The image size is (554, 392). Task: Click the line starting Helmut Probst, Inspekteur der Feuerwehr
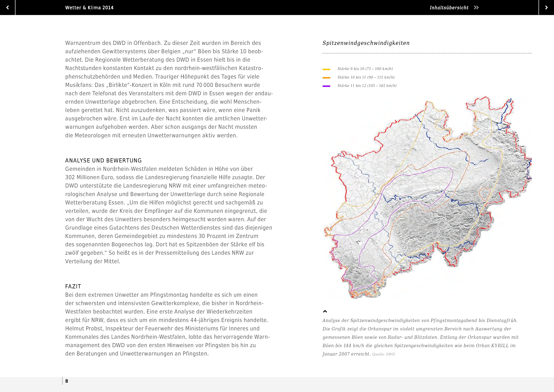point(162,328)
